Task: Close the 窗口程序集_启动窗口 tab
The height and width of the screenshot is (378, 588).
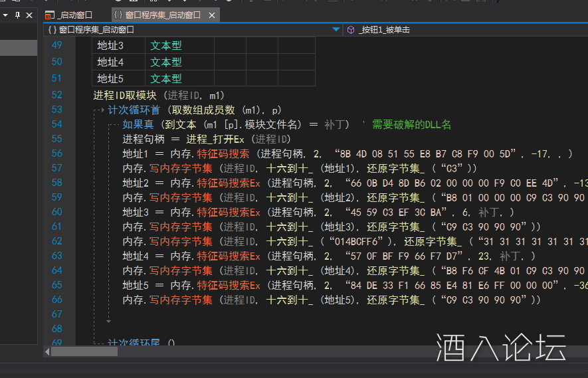Action: point(211,15)
